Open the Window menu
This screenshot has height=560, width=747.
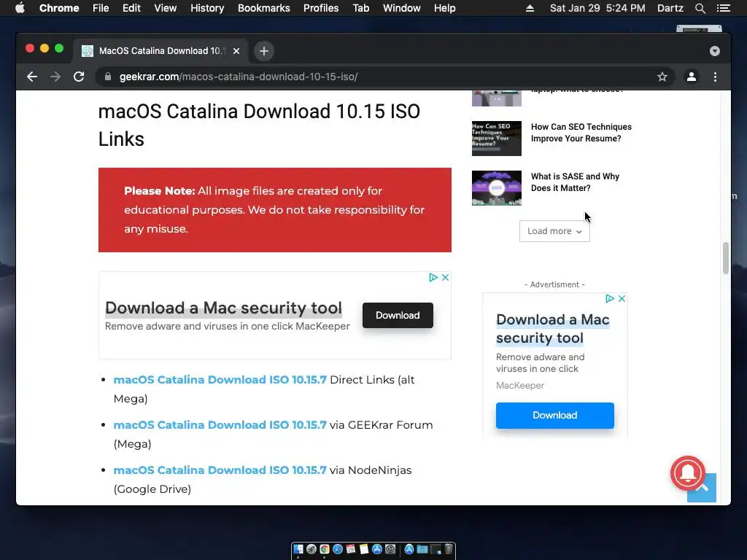coord(402,8)
